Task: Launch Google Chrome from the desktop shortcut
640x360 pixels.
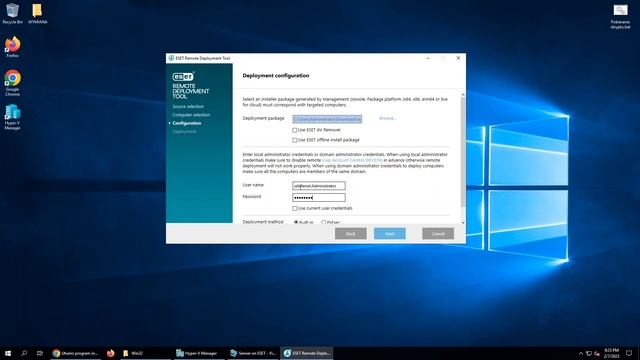Action: (x=12, y=83)
